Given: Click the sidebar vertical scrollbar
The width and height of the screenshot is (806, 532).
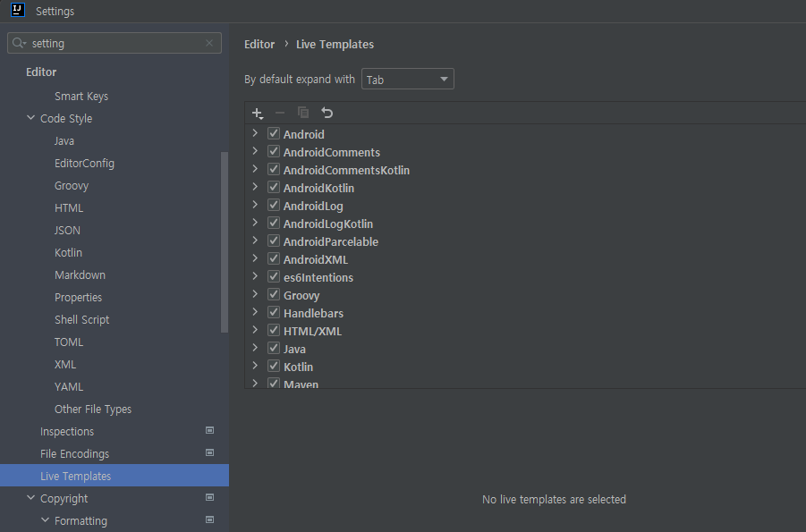Looking at the screenshot, I should (225, 242).
